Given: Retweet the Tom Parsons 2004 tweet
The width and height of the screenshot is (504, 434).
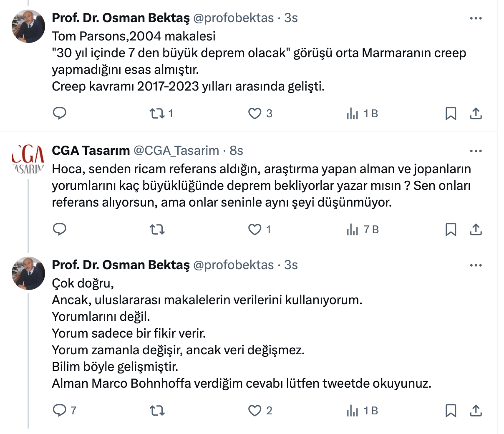Looking at the screenshot, I should (x=157, y=113).
